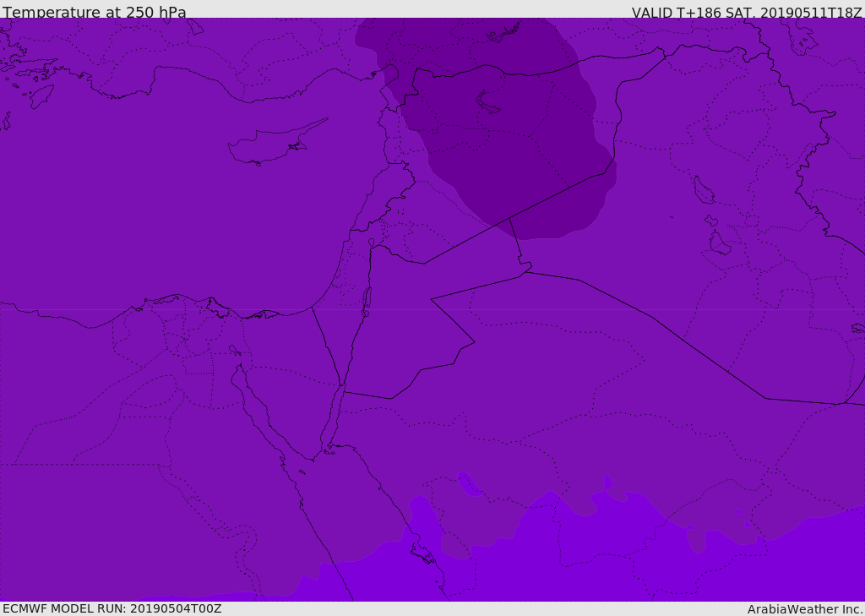Screen dimensions: 865x616
Task: Click the 'Temperature at 250 hPa' title
Action: point(95,12)
